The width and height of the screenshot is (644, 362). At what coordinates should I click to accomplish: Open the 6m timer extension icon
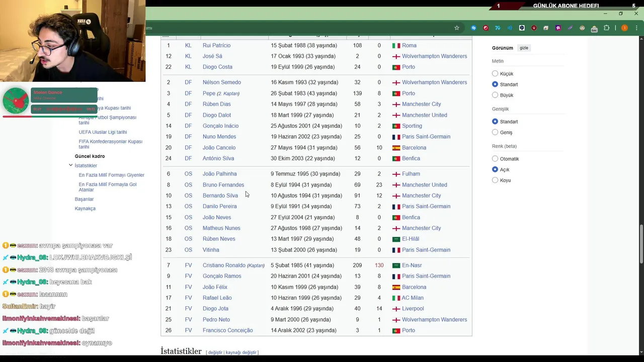point(594,29)
